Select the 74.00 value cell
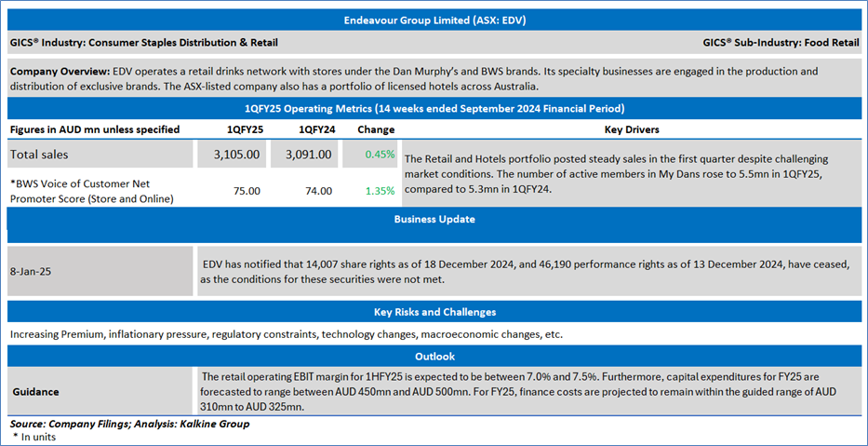Screen dimensions: 868x446 [320, 191]
